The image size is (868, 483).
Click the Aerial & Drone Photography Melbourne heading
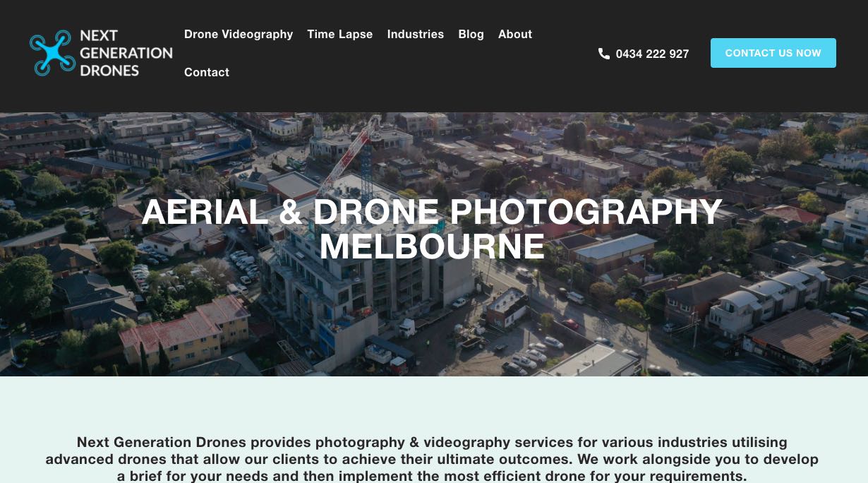click(x=432, y=229)
